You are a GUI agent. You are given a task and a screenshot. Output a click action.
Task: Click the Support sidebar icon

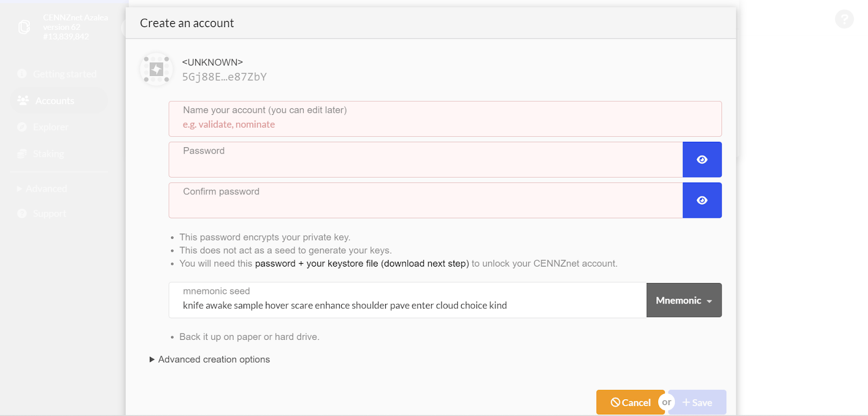pos(22,213)
